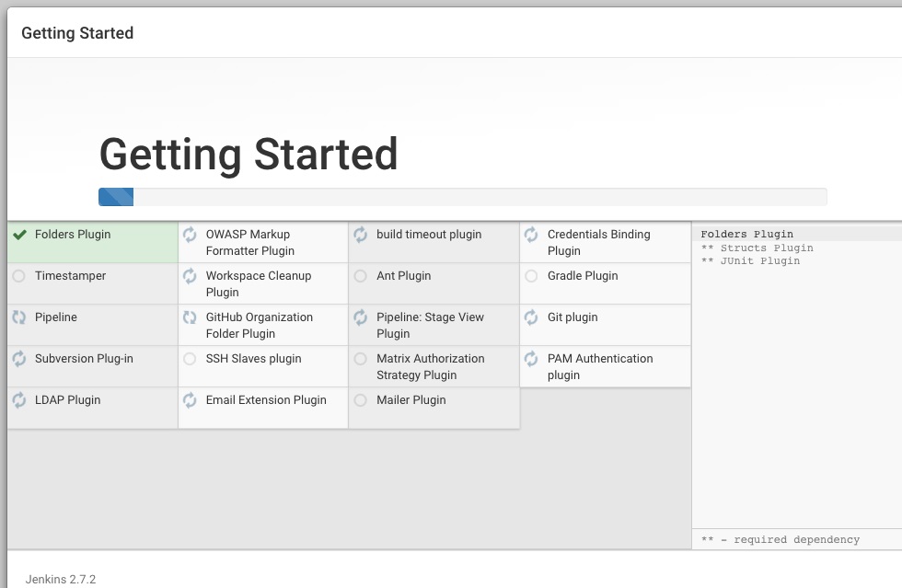This screenshot has width=902, height=588.
Task: Click the sync icon next to OWASP Markup Formatter Plugin
Action: (190, 235)
